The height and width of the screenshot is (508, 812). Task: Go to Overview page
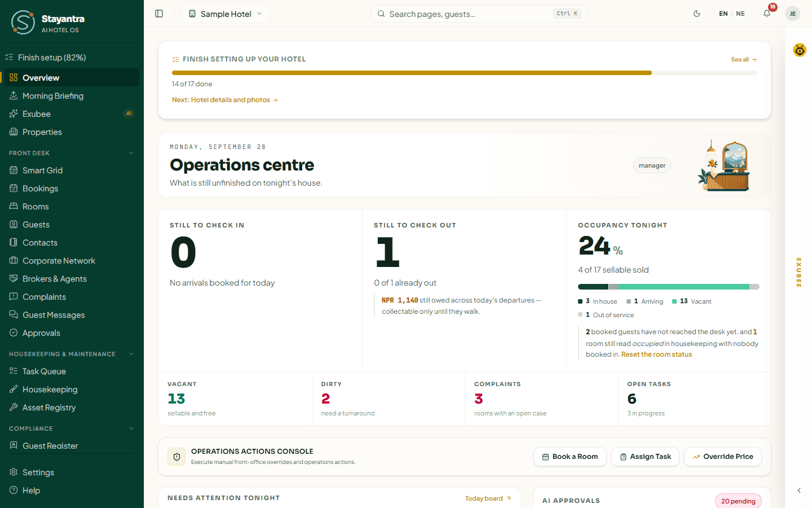(x=72, y=78)
